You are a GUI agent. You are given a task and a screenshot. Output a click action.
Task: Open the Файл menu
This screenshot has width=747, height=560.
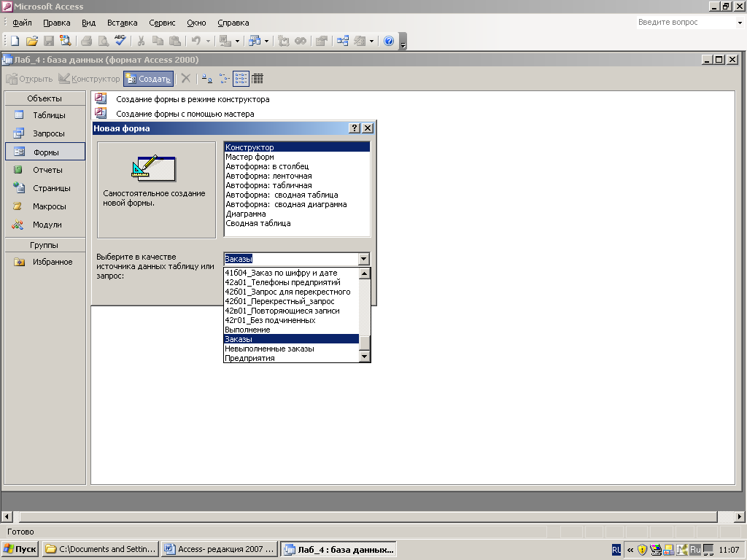[22, 23]
